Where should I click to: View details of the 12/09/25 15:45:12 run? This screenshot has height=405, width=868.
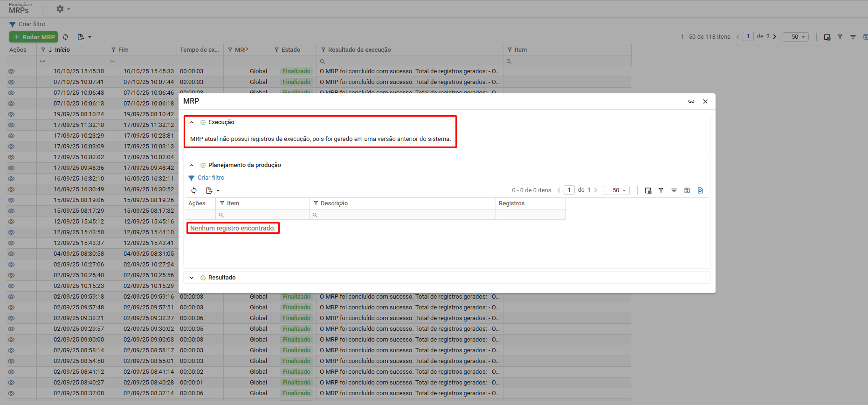(x=11, y=222)
